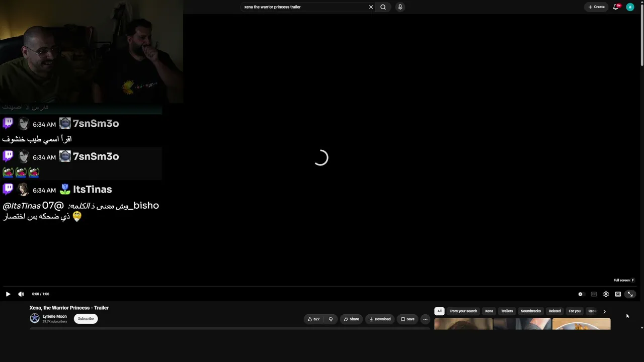Open the notifications bell
Viewport: 644px width, 362px height.
tap(616, 7)
